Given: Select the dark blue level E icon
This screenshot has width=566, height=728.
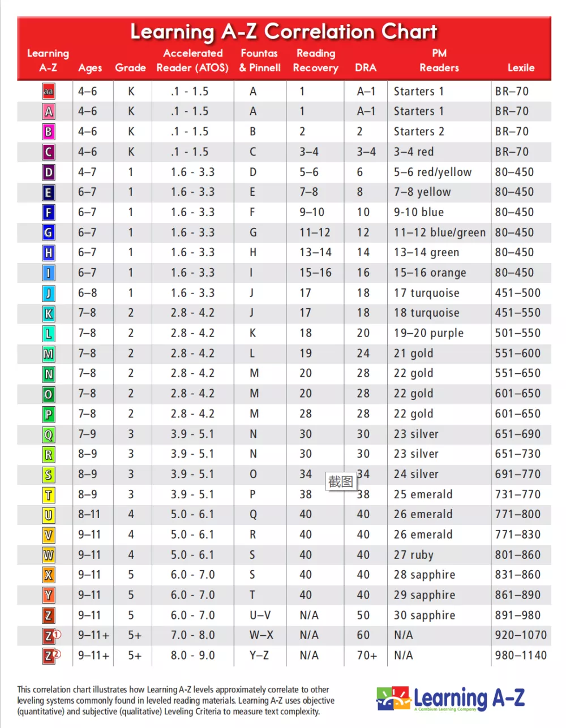Looking at the screenshot, I should pyautogui.click(x=49, y=192).
